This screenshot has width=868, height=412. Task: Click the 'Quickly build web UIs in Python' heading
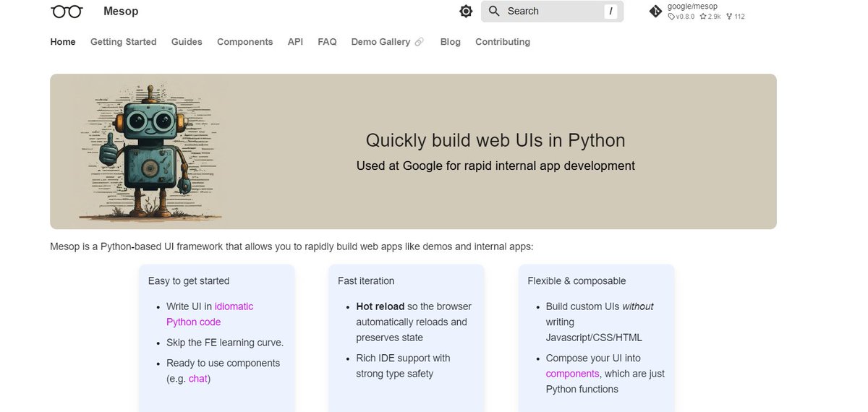495,140
